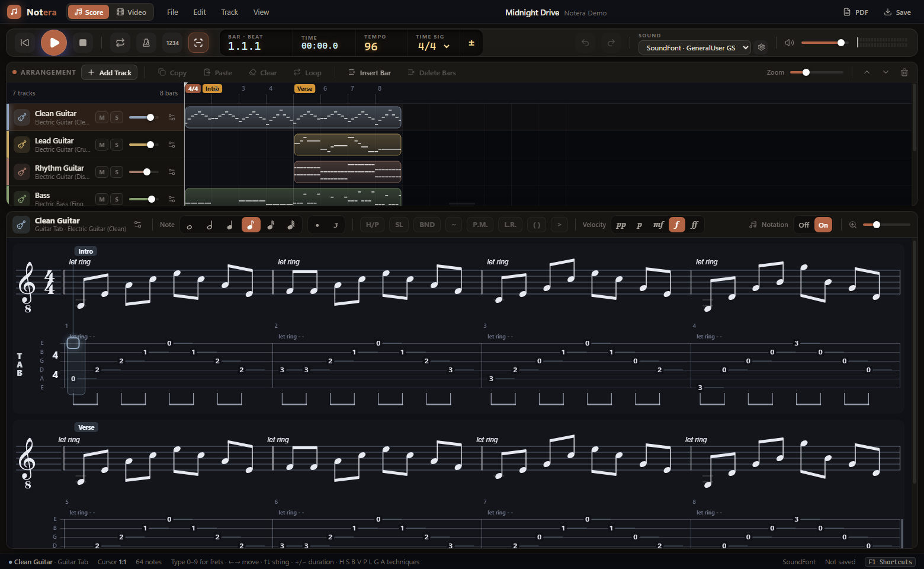Click the Insert Bar button
This screenshot has width=924, height=569.
(370, 72)
